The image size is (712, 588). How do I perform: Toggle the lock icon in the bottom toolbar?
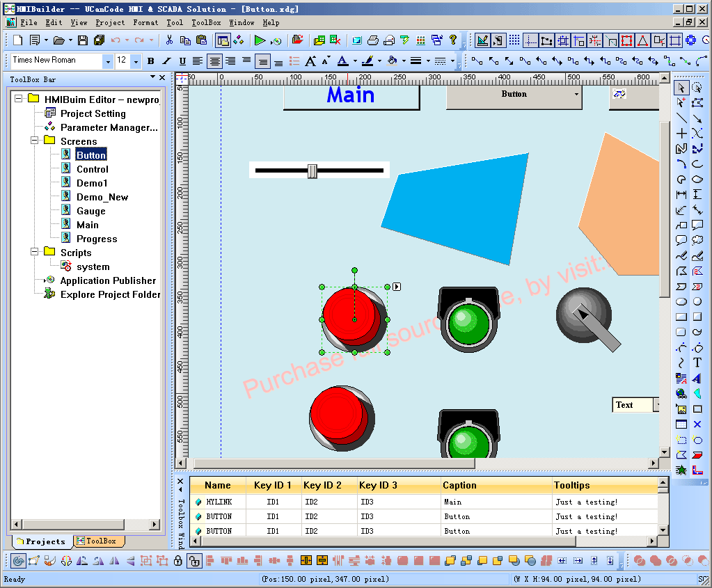(178, 560)
